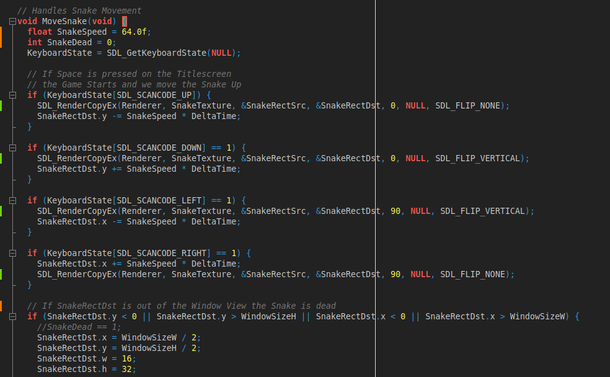Click 'SnakeRectDst.y -= SnakeSpeed * DeltaTime;'
The height and width of the screenshot is (377, 610).
pos(139,116)
